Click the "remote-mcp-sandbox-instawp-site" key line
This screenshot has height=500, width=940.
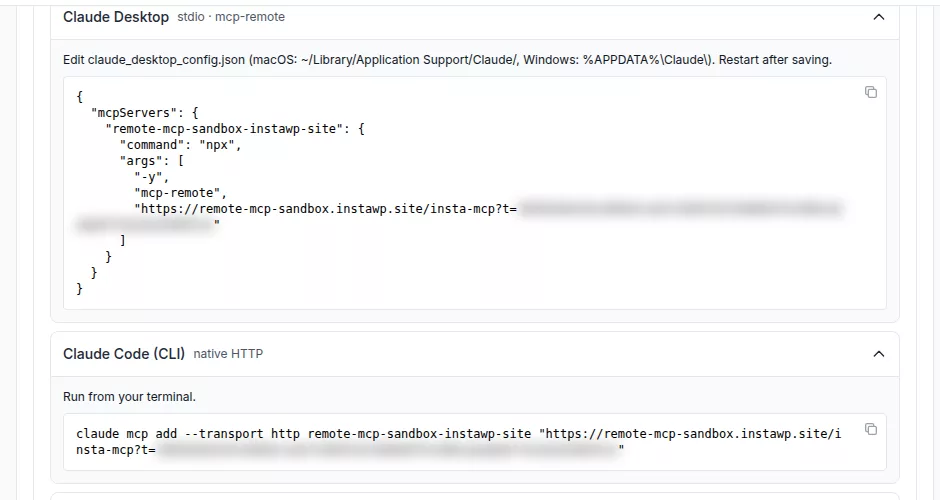click(235, 128)
